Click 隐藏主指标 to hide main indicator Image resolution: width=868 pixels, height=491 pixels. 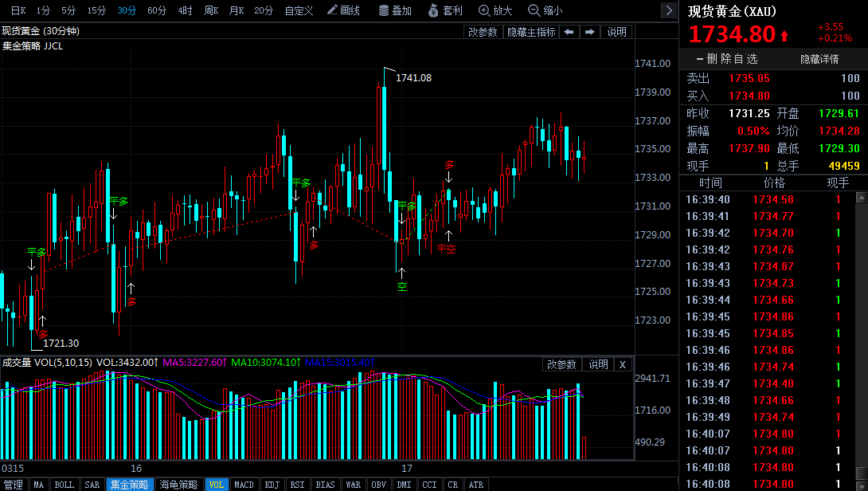tap(531, 32)
